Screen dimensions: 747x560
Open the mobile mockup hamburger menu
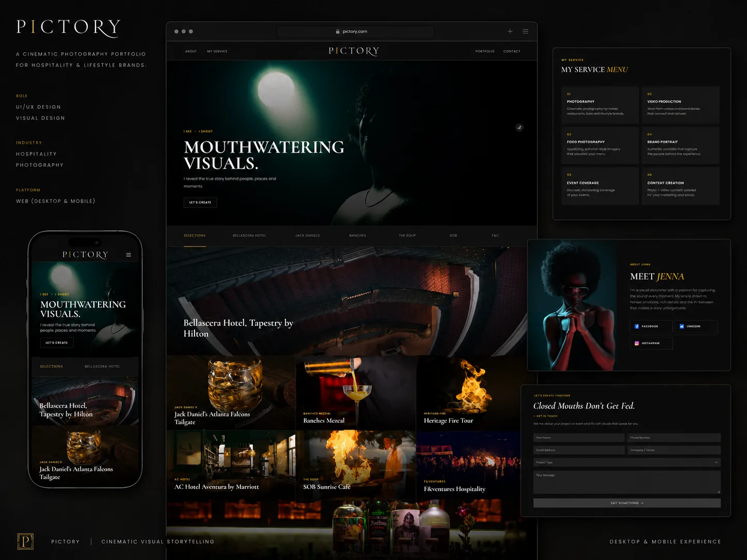tap(128, 255)
